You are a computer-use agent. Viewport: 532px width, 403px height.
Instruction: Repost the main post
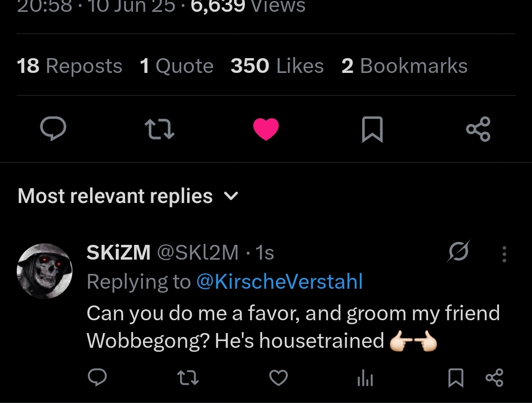(x=160, y=129)
